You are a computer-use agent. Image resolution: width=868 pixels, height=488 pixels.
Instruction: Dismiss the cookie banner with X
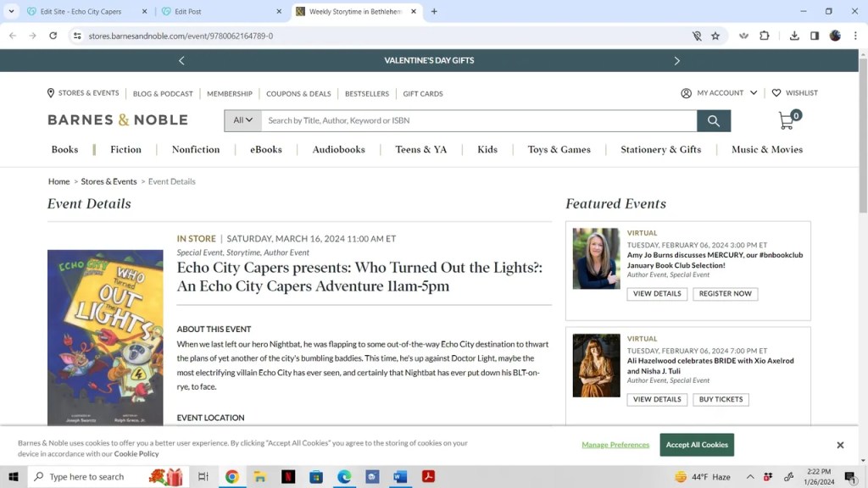click(840, 445)
